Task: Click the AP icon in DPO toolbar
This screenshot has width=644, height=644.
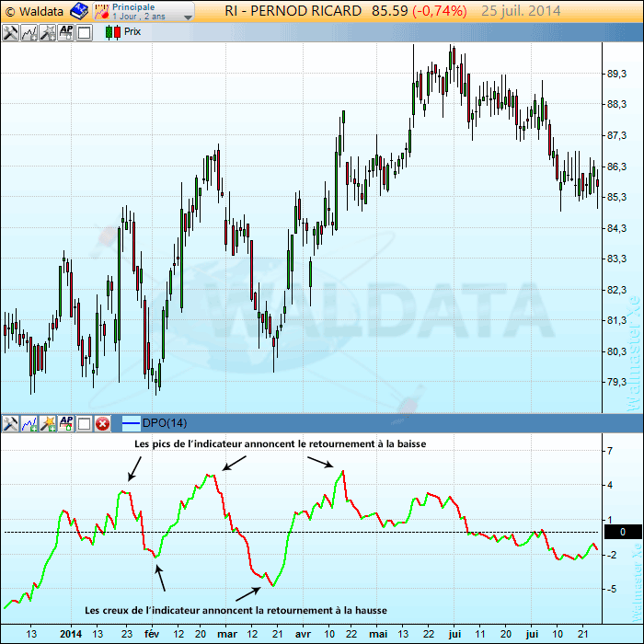Action: [65, 423]
